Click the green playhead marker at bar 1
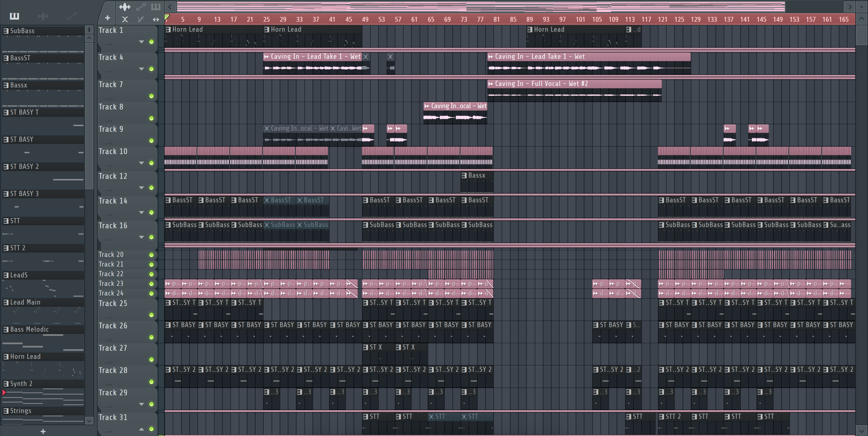 point(167,17)
